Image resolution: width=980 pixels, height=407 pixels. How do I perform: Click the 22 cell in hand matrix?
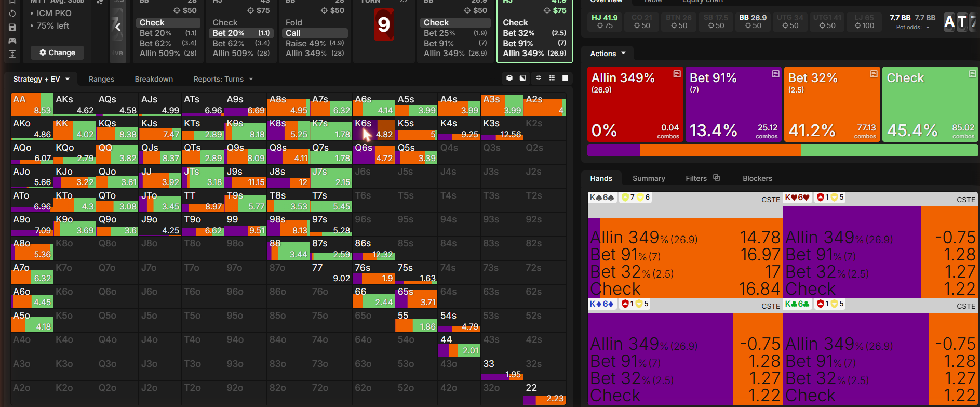pos(544,393)
